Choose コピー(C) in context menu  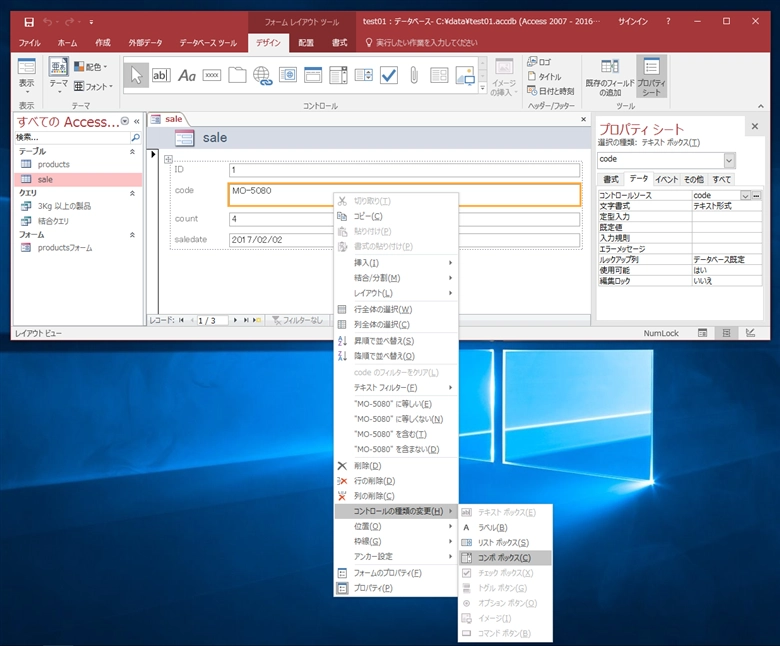pyautogui.click(x=396, y=216)
